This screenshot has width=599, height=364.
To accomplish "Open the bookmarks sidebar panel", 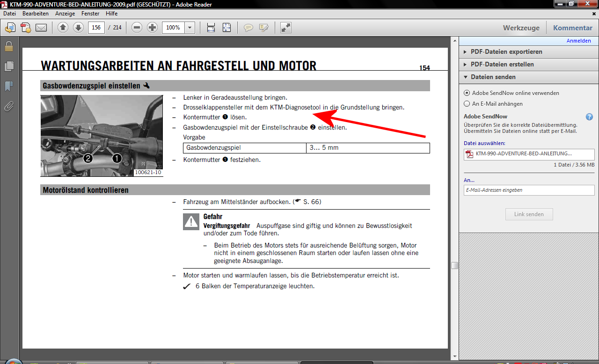I will click(8, 87).
